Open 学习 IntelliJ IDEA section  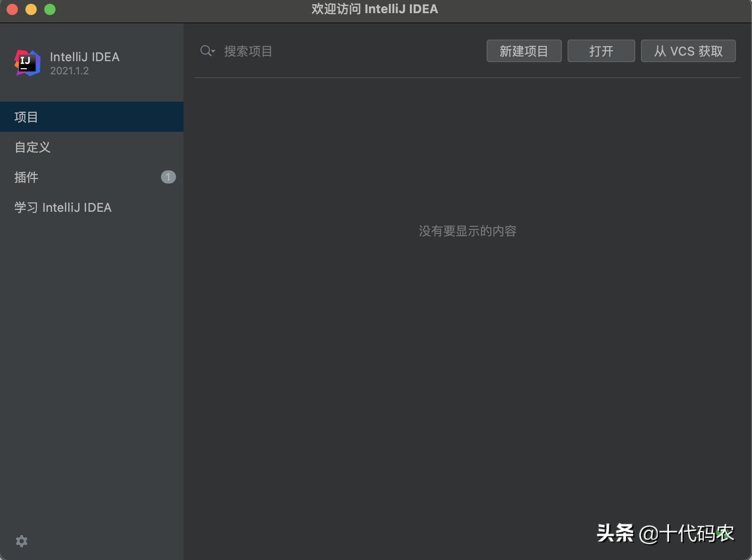point(92,207)
